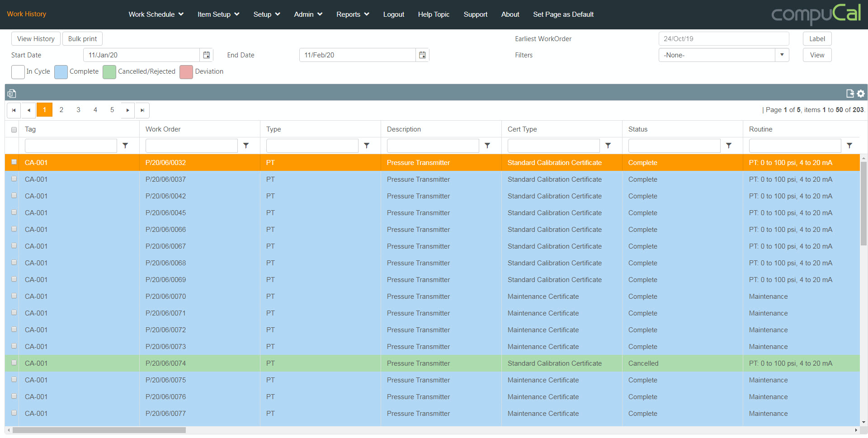Click the Cert Type column filter icon
This screenshot has width=868, height=438.
608,146
